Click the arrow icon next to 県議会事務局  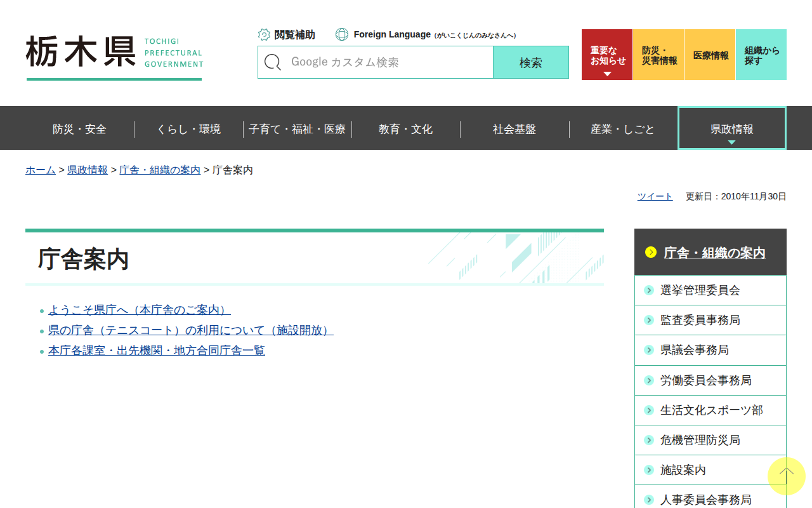[x=649, y=350]
